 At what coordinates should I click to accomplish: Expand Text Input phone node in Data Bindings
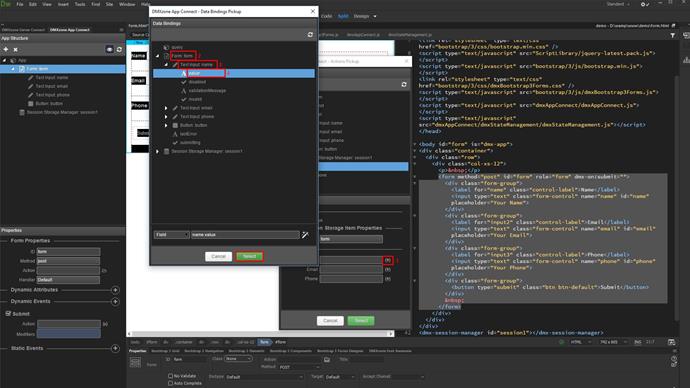pos(166,117)
